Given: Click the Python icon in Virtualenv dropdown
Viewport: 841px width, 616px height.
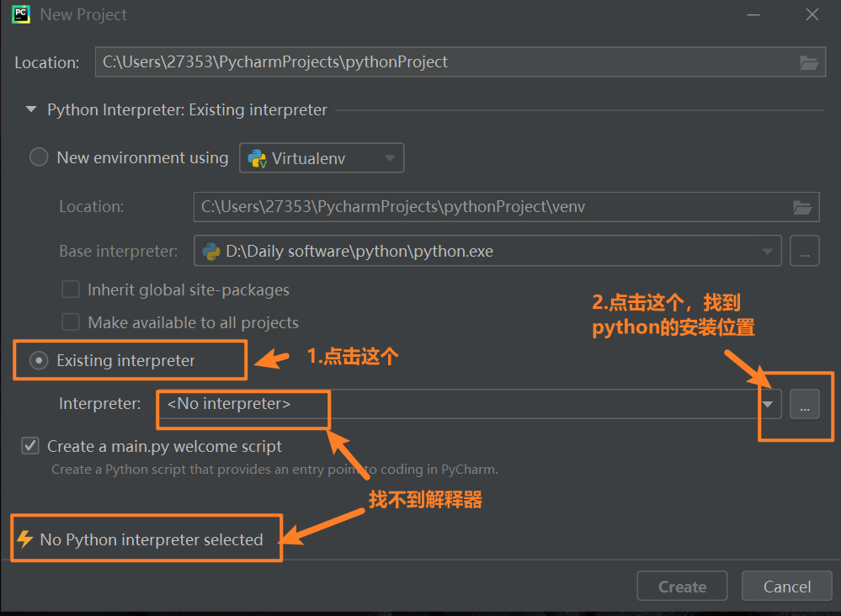Looking at the screenshot, I should 258,158.
